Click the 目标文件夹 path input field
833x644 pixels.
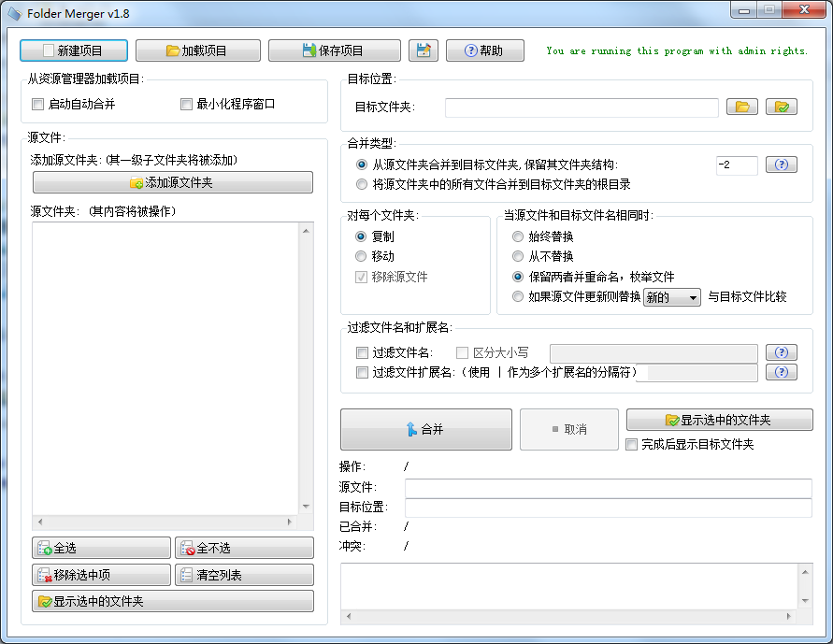[x=582, y=107]
